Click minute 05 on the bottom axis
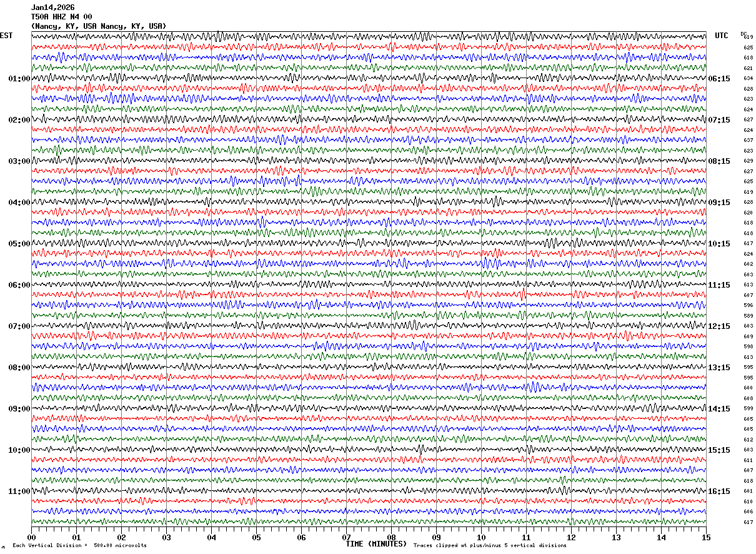The image size is (756, 554). pos(256,537)
